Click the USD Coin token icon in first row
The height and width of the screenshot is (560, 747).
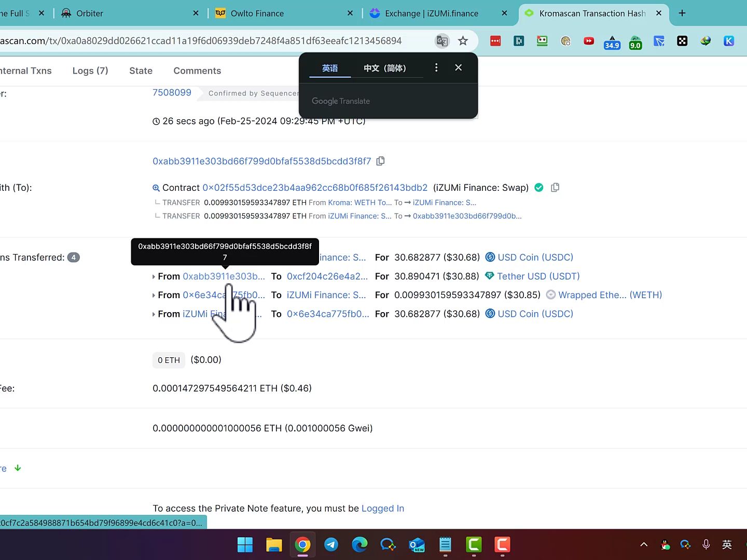pyautogui.click(x=490, y=257)
